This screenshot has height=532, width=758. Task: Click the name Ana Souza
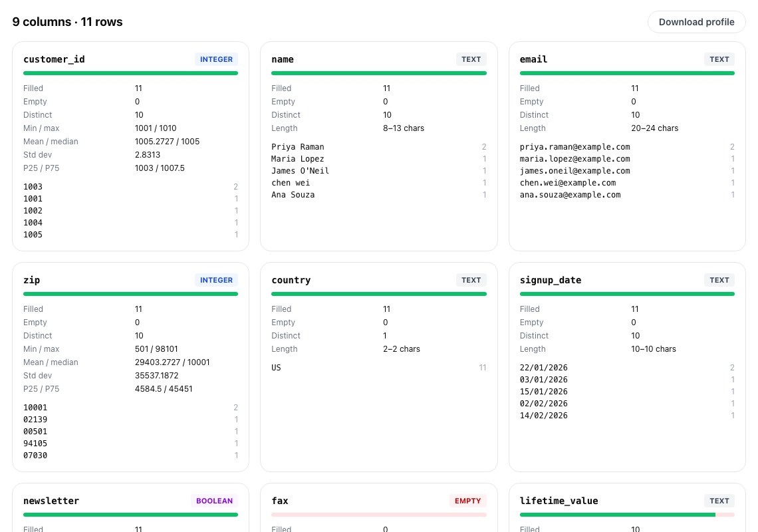[x=293, y=195]
